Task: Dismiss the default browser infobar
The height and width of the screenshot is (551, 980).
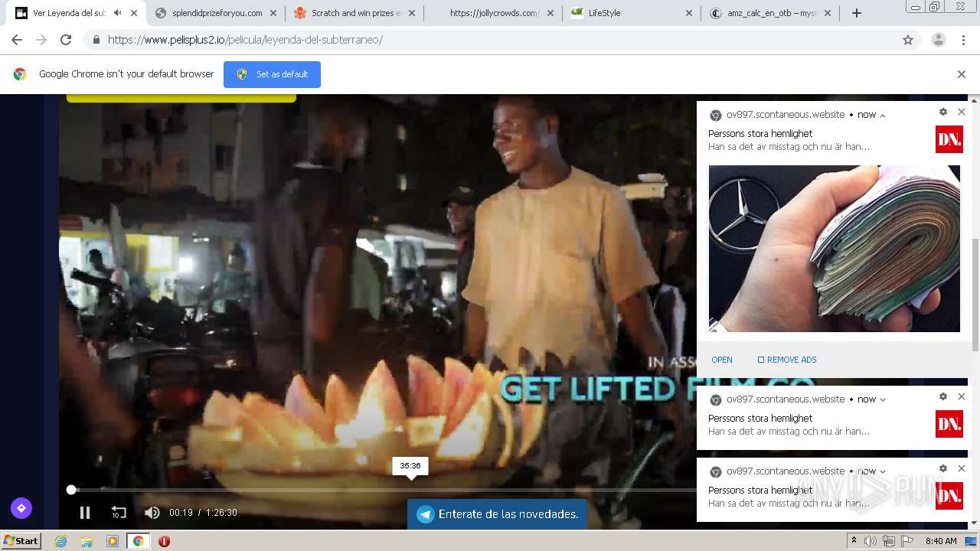Action: [x=962, y=74]
